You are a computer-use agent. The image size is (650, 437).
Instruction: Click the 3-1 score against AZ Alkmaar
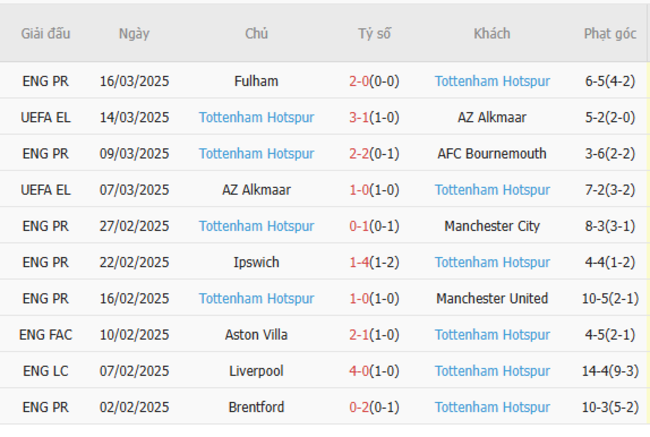click(359, 117)
